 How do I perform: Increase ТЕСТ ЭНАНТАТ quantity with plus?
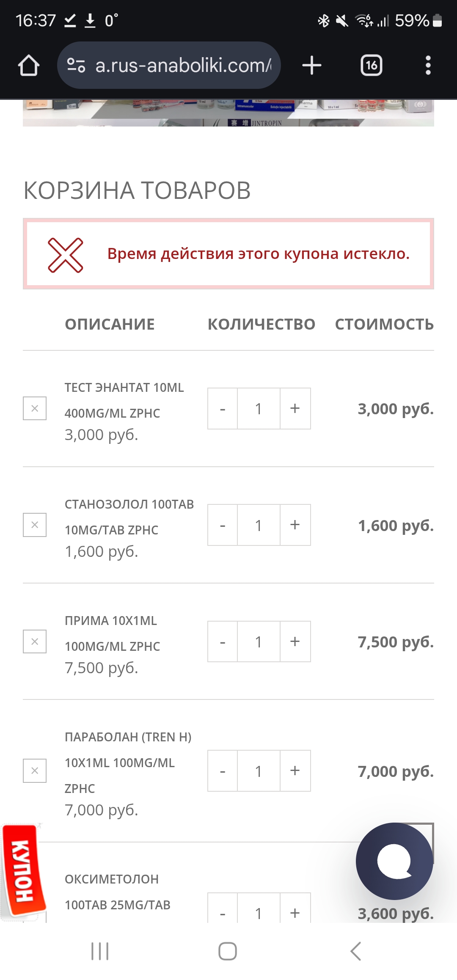coord(295,408)
